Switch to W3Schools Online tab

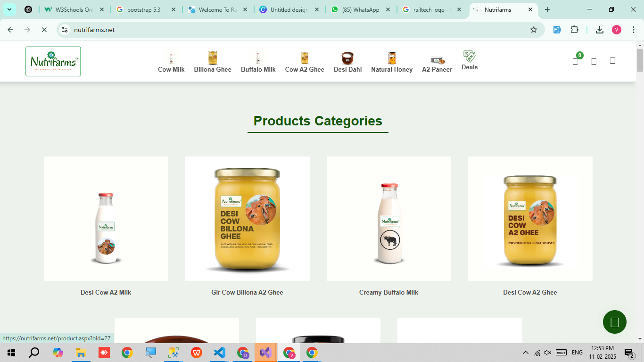click(74, 9)
